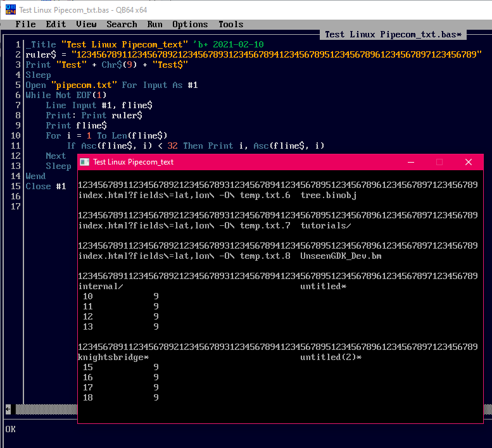Click the Close #1 statement on line 15

46,186
